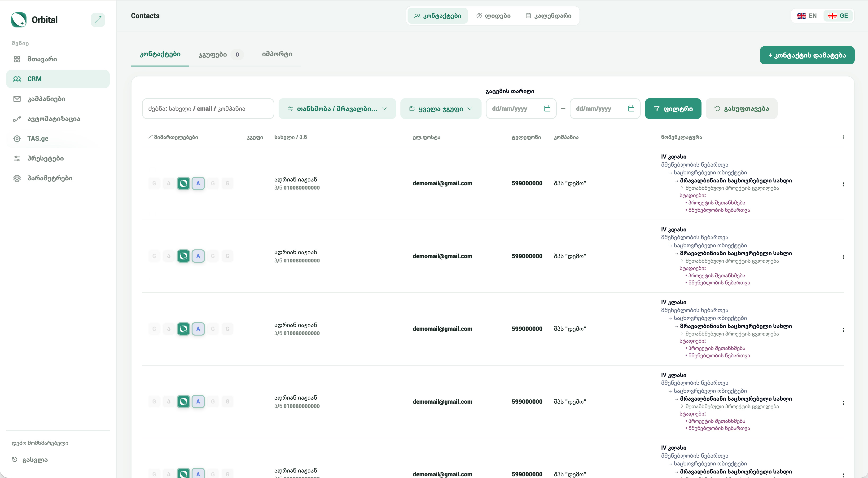Click the green Orbital badge in third contact row
Screen dimensions: 868x478
pos(183,329)
